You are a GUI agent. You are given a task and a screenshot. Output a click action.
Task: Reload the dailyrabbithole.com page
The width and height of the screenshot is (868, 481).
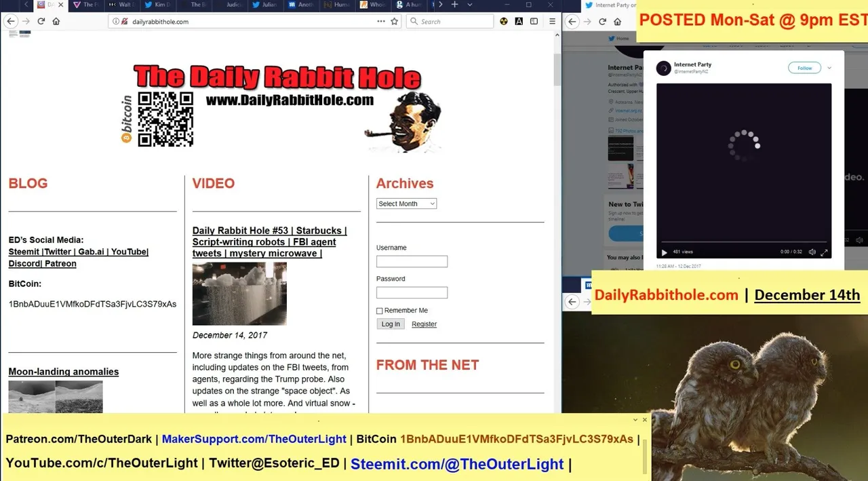point(41,22)
